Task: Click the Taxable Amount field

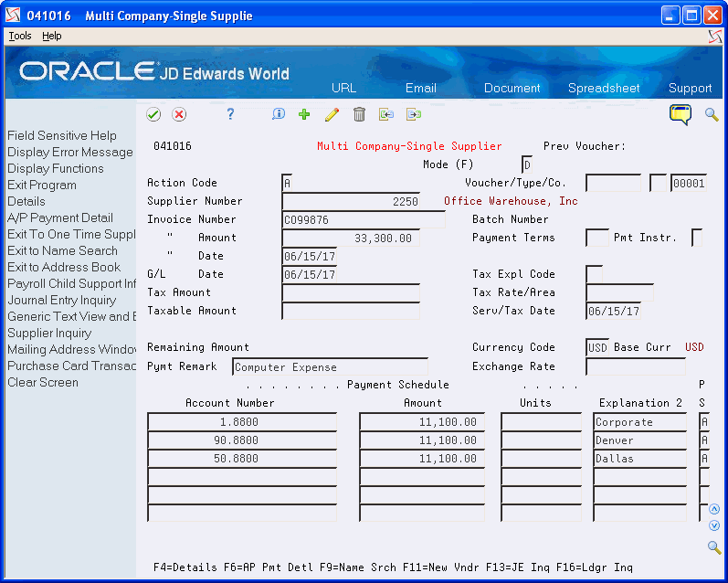Action: tap(351, 311)
